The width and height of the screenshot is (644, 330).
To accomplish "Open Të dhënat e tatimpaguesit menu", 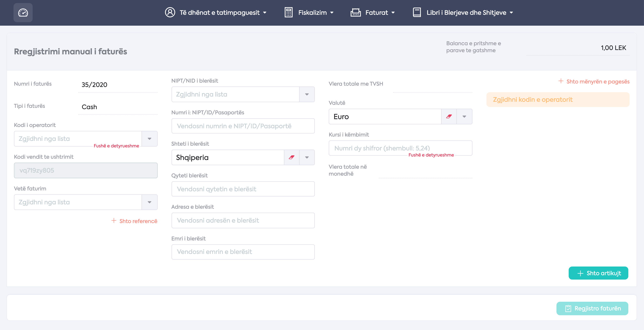I will coord(216,12).
